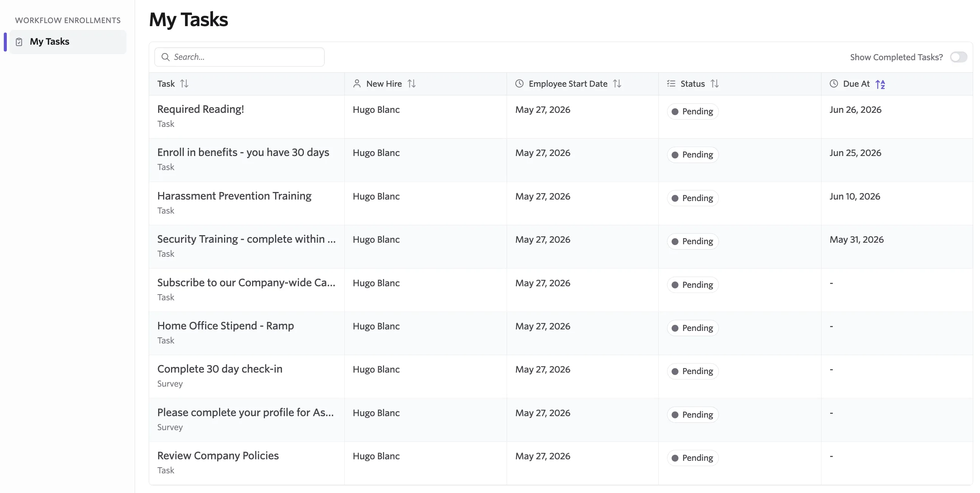The height and width of the screenshot is (493, 980).
Task: Click the Jun 10, 2026 due date
Action: [x=854, y=197]
